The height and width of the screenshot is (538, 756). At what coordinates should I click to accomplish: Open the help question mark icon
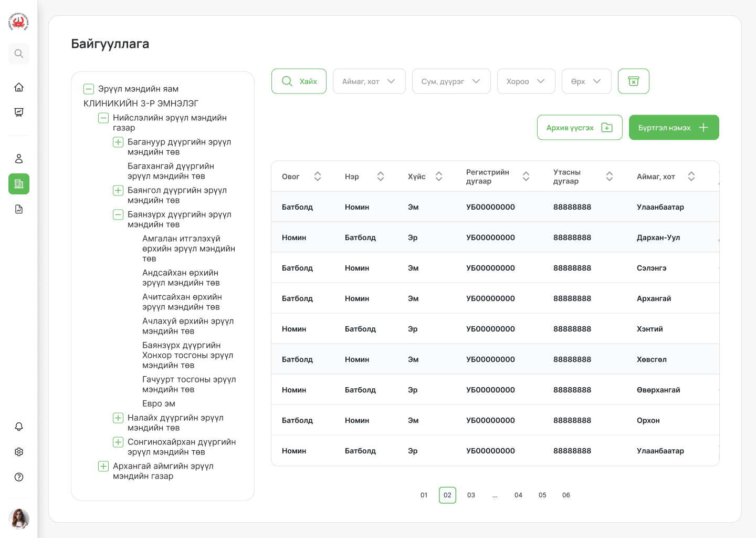(19, 477)
